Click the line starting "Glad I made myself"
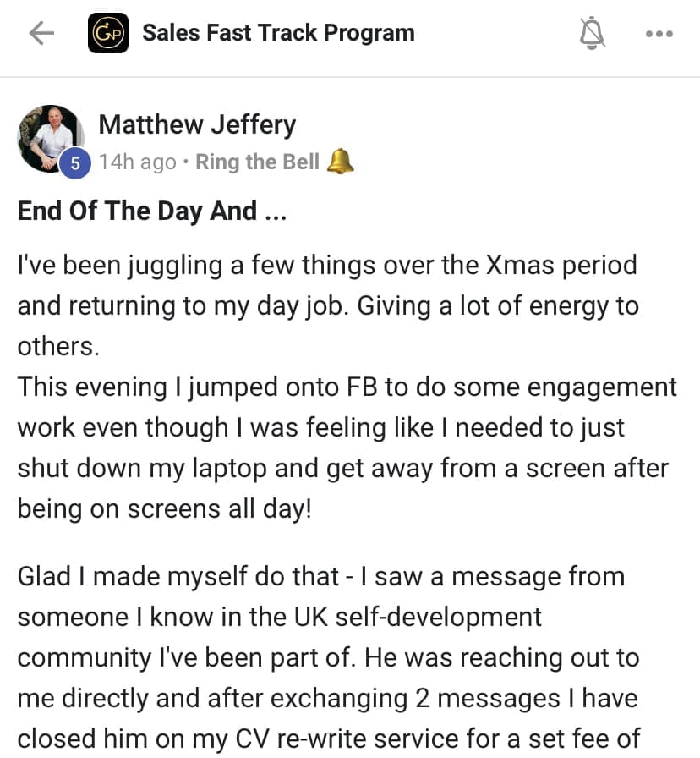This screenshot has width=700, height=758. 320,576
